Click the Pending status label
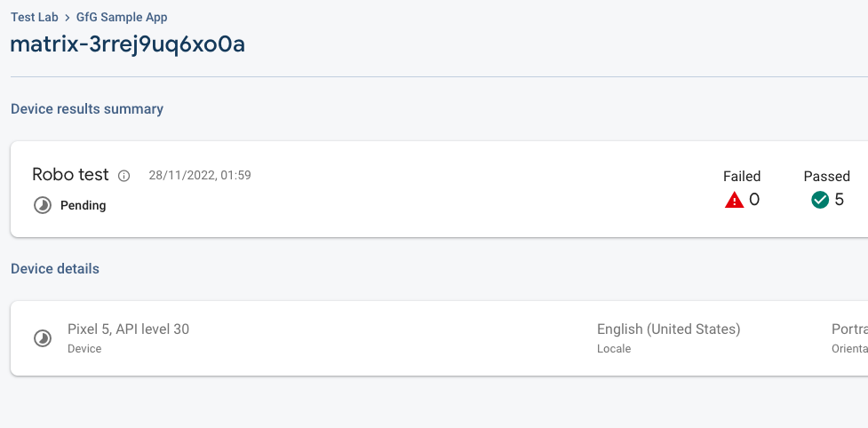The width and height of the screenshot is (868, 428). pos(83,205)
